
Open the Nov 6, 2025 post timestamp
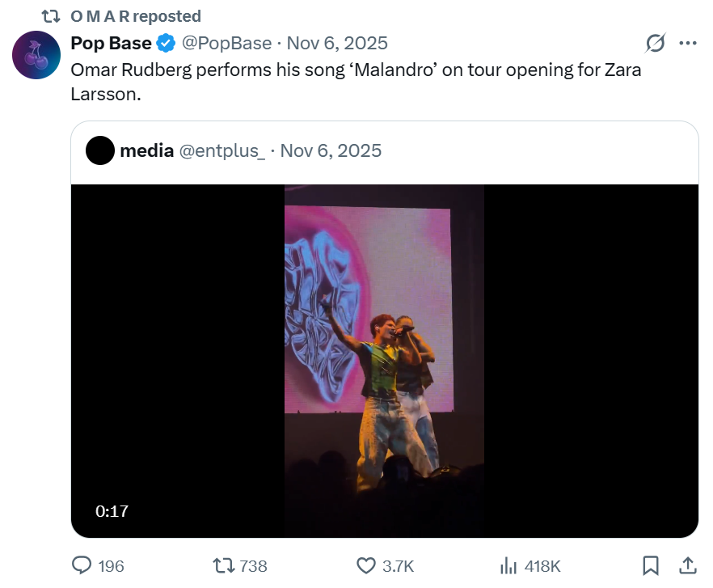[x=337, y=43]
